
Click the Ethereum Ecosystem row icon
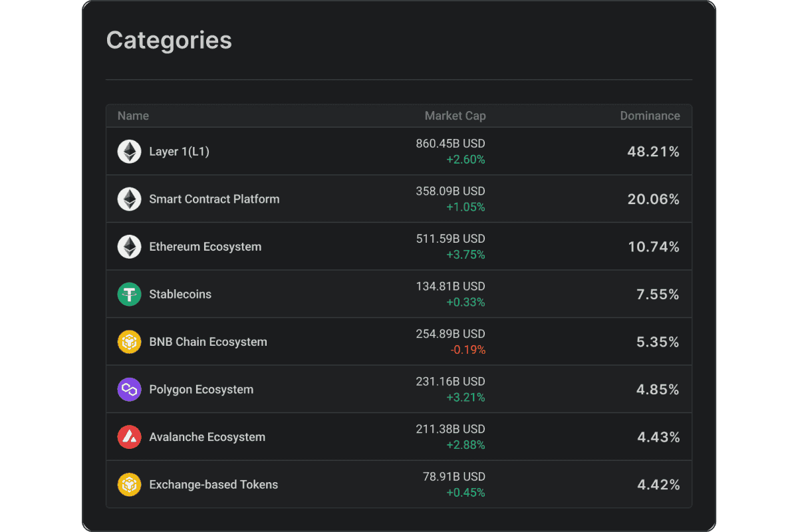point(130,247)
